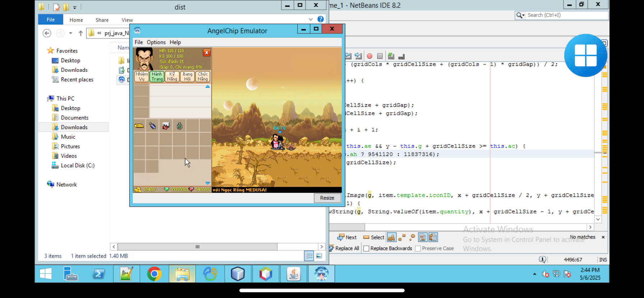Open the Chức Năng tab
Screen dimensions: 644x298
203,76
